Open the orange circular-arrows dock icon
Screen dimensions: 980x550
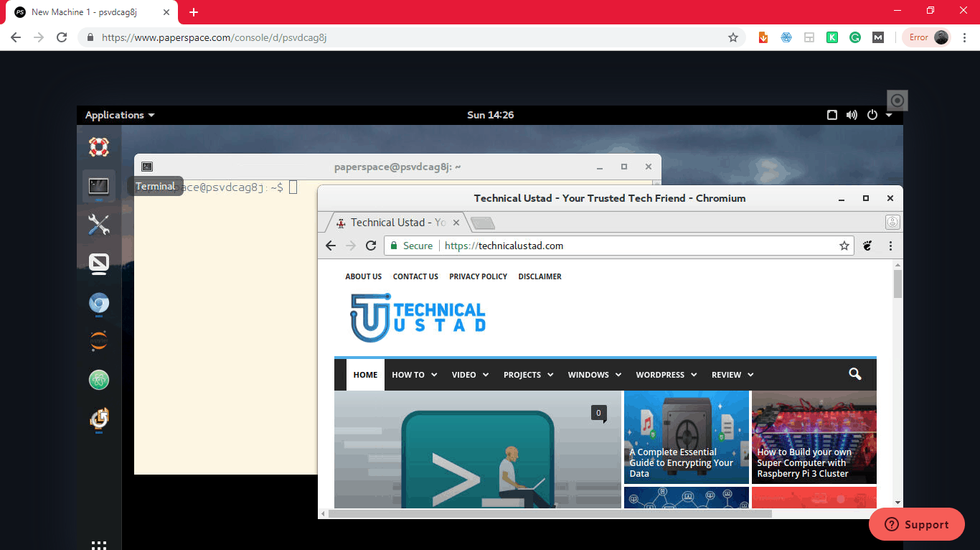98,419
